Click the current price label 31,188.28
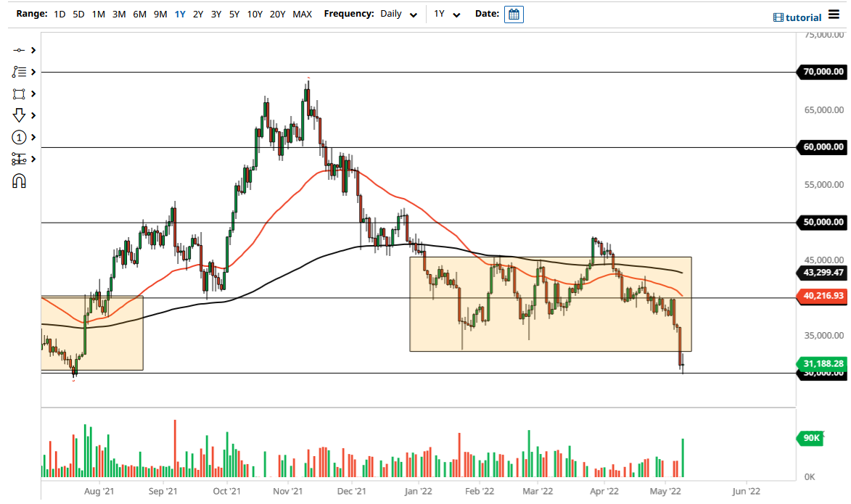This screenshot has width=851, height=504. click(x=823, y=363)
